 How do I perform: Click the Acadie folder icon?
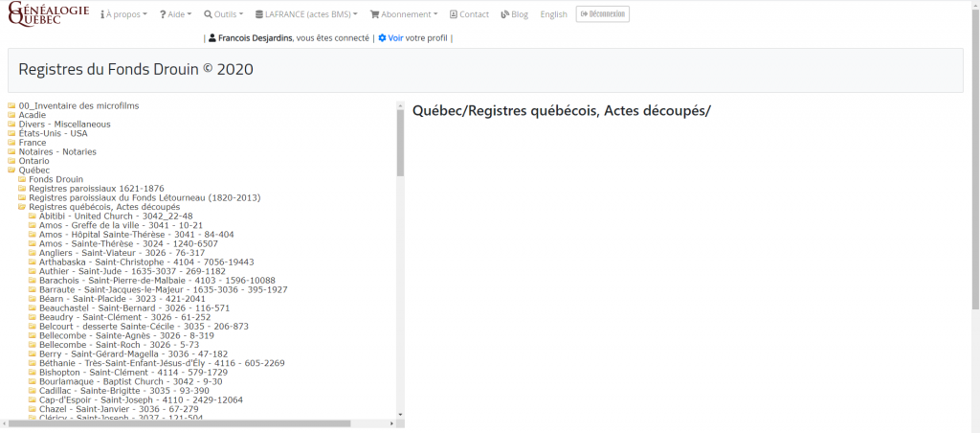(x=11, y=115)
